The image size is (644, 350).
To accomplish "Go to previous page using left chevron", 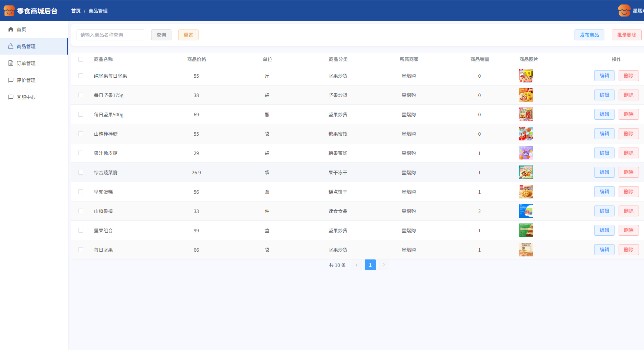I will coord(356,265).
